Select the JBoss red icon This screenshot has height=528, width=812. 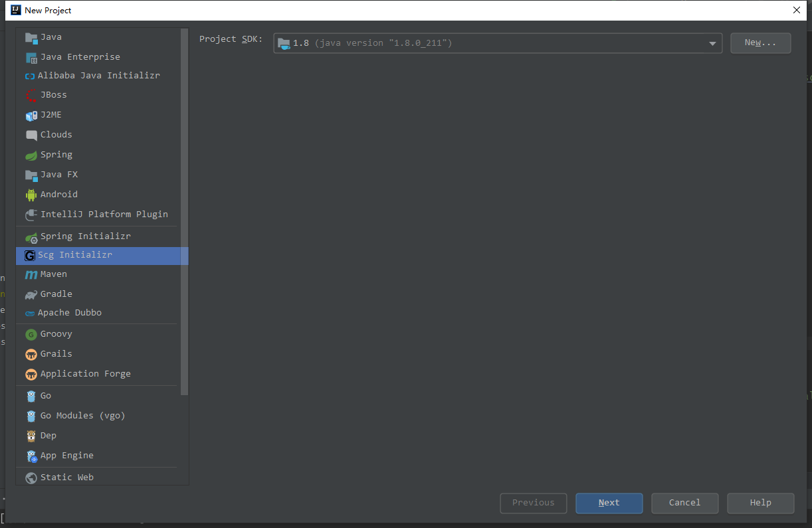(31, 95)
